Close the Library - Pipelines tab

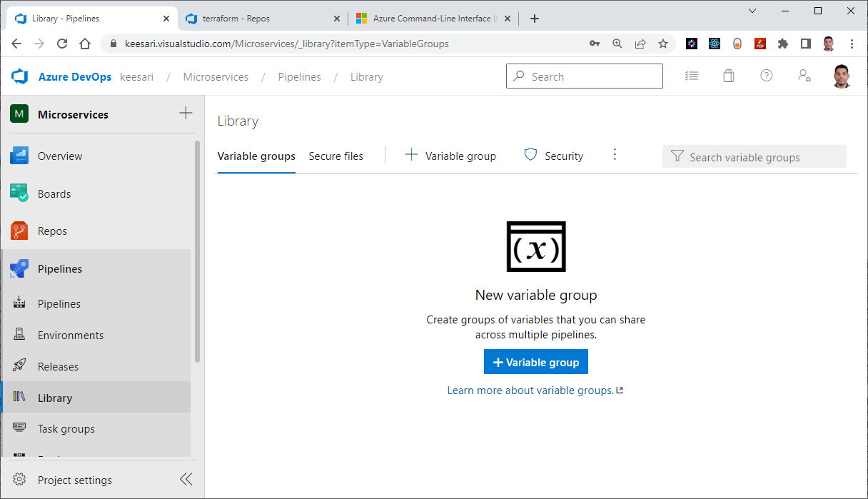[166, 19]
